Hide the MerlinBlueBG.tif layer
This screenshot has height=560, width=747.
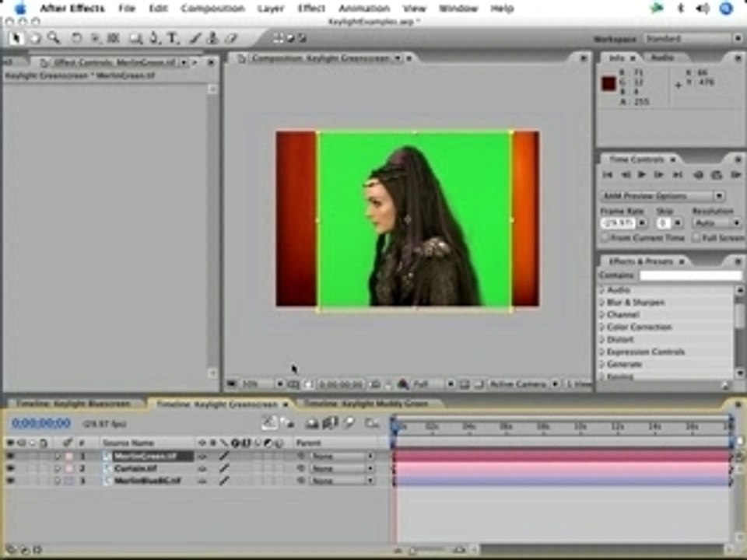(x=10, y=481)
